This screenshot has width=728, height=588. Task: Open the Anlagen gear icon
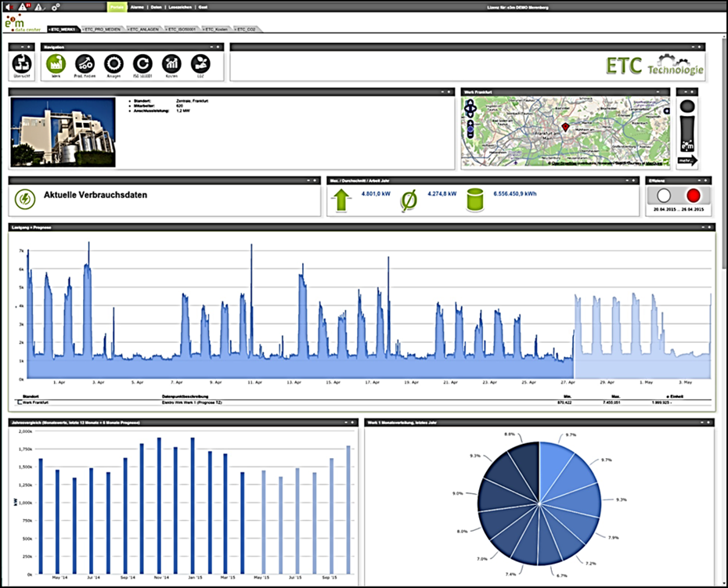[x=114, y=65]
